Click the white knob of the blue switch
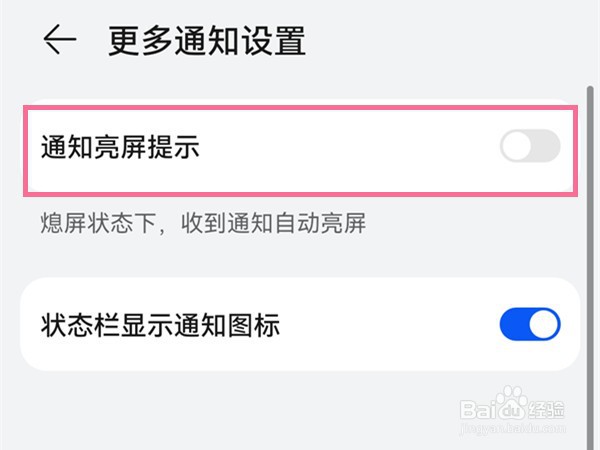This screenshot has width=600, height=450. (x=543, y=325)
